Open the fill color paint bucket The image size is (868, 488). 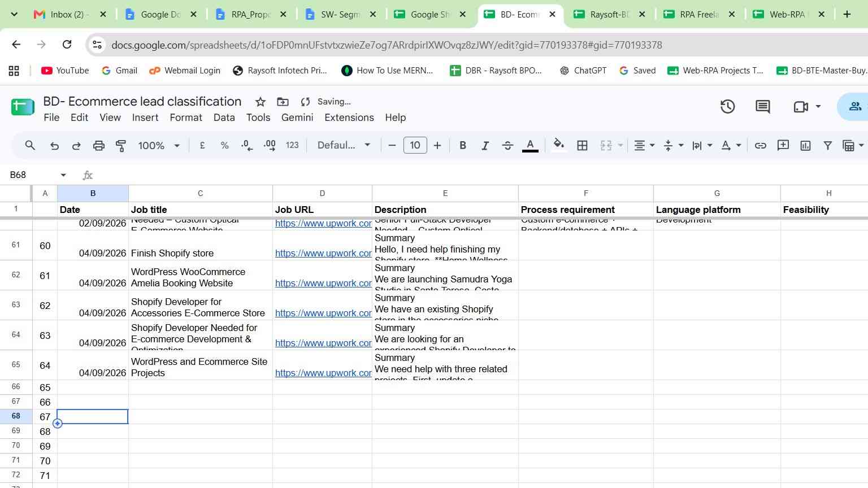[558, 145]
